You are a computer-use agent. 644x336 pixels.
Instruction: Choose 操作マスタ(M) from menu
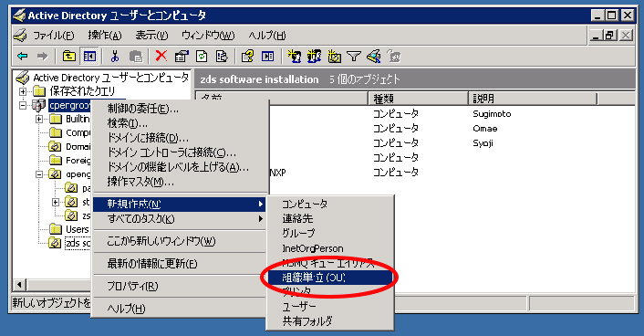[181, 182]
